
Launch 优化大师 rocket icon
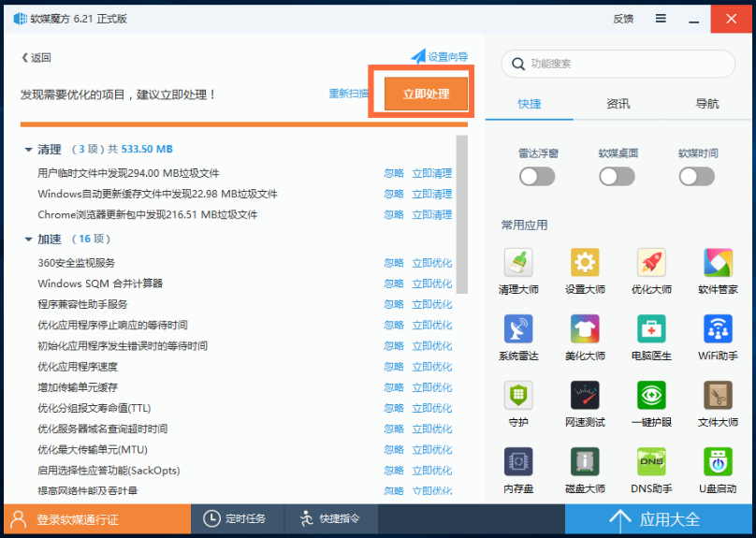point(651,263)
